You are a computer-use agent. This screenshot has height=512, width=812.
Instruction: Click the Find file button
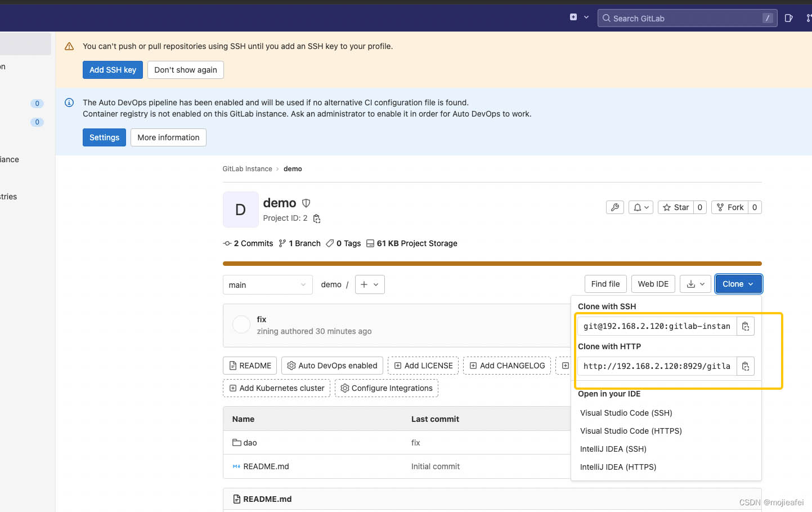pos(605,284)
